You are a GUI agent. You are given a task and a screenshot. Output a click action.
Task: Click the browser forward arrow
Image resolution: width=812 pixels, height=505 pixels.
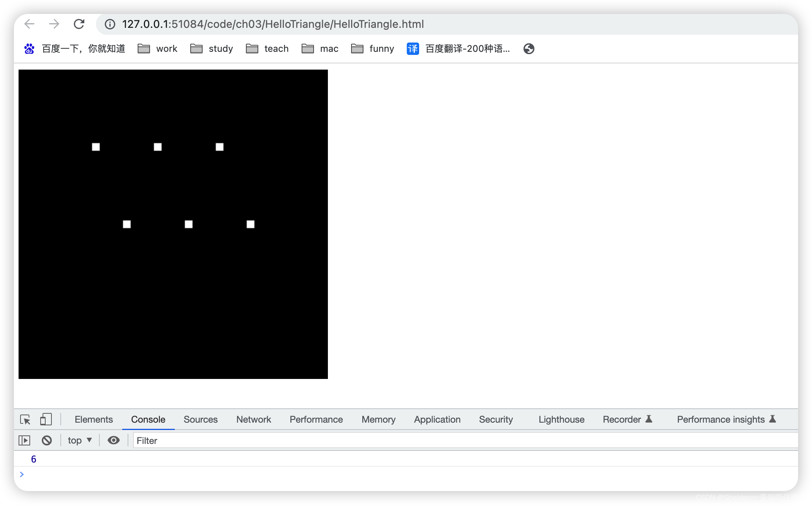coord(54,24)
